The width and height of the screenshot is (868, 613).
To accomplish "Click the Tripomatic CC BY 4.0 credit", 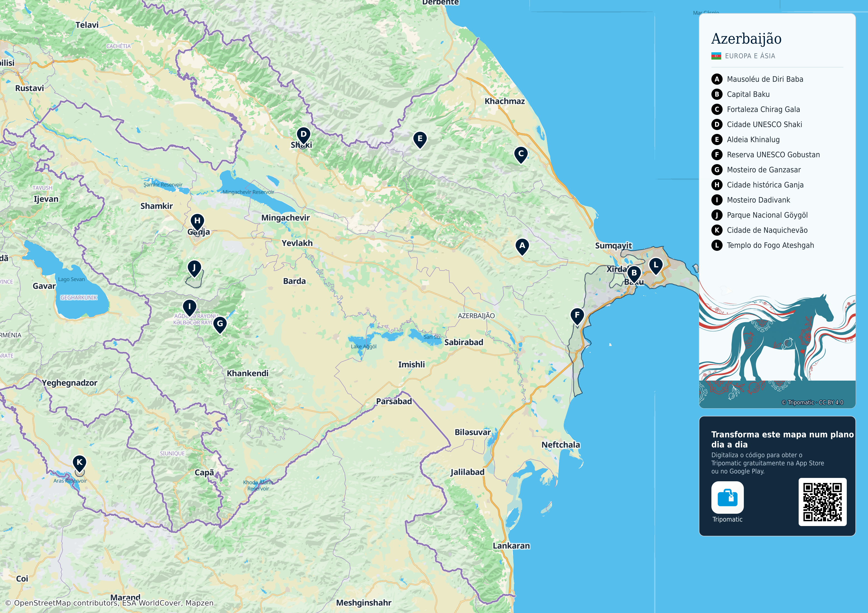I will coord(812,402).
